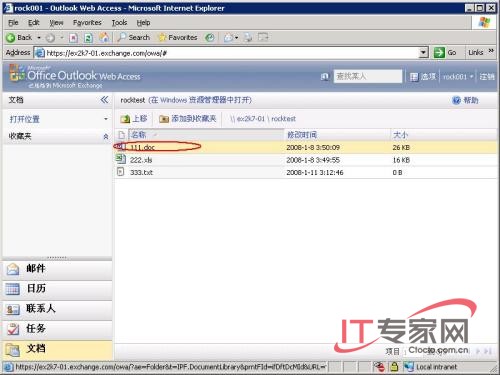500x375 pixels.
Task: Open the 222.xls file link
Action: 141,160
